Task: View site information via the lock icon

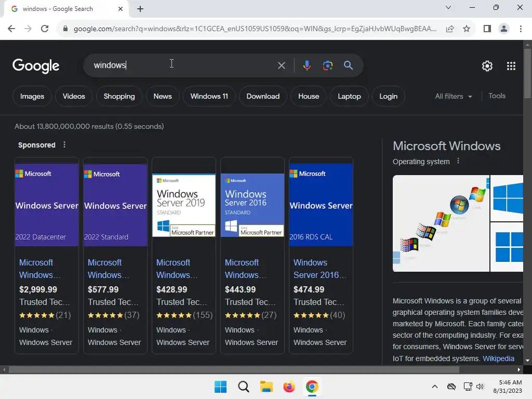Action: (x=65, y=29)
